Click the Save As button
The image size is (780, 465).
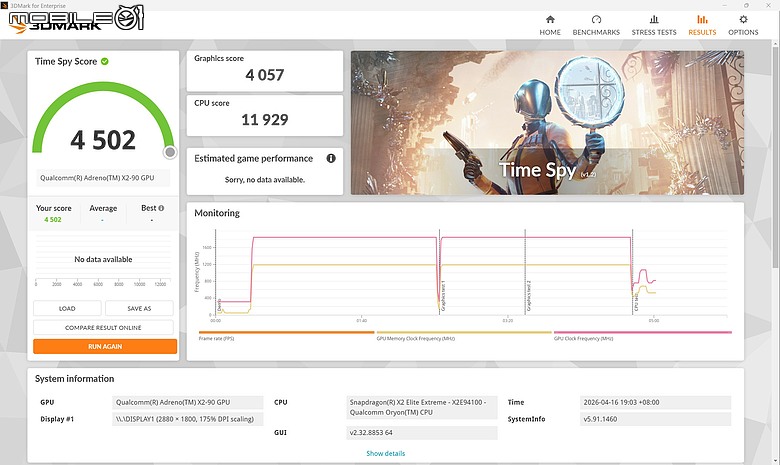pyautogui.click(x=139, y=308)
